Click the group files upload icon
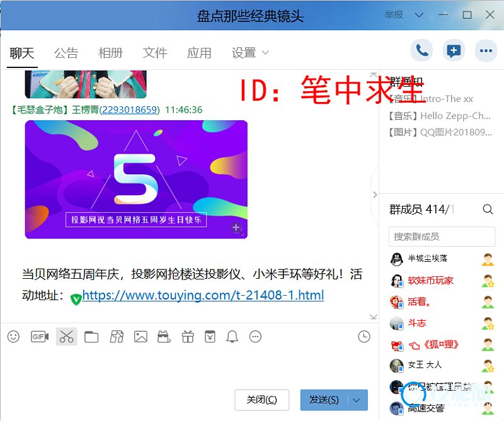This screenshot has width=504, height=421. pyautogui.click(x=117, y=337)
